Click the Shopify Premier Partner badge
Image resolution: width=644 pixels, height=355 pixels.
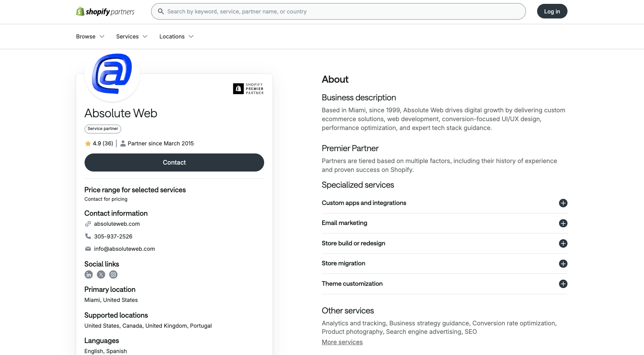pos(248,88)
